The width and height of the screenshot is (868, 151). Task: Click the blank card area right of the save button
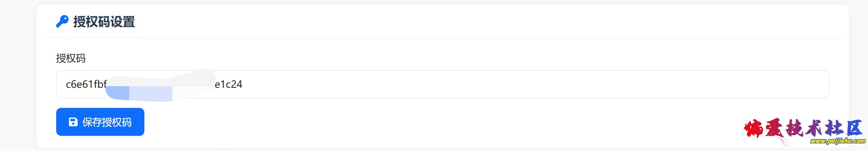pos(410,122)
